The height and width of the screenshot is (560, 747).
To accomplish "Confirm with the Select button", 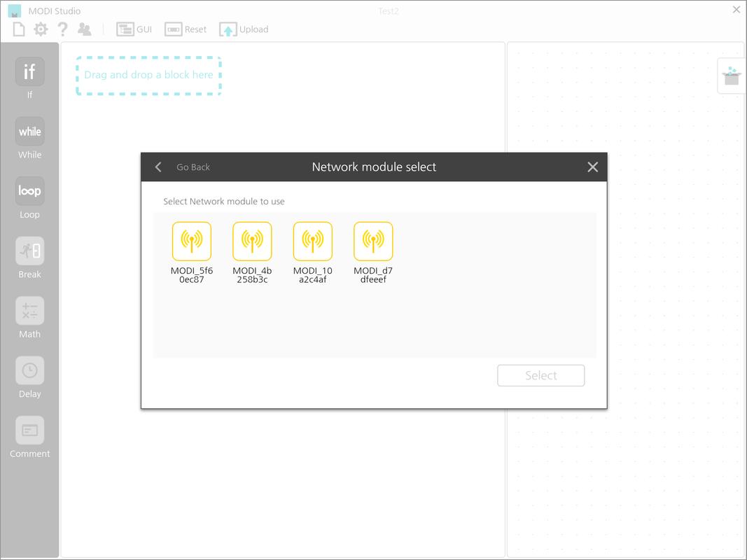I will point(540,375).
